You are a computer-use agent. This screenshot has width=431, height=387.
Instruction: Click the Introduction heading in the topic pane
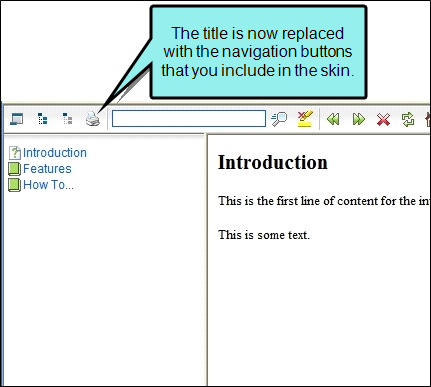(x=273, y=163)
